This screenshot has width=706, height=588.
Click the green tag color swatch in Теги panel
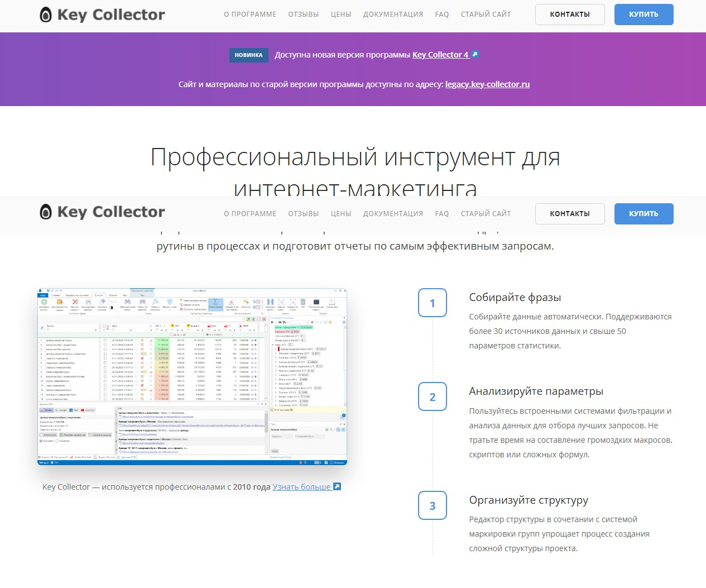point(325,428)
